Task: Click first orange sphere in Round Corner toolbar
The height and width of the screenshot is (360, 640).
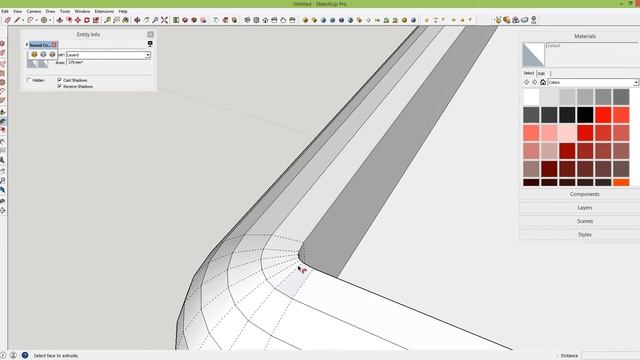Action: [x=34, y=54]
